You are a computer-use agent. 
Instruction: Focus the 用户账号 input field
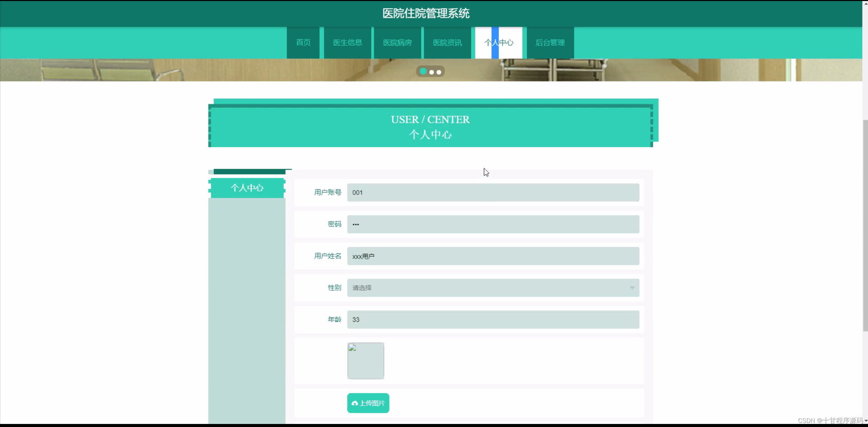(493, 192)
